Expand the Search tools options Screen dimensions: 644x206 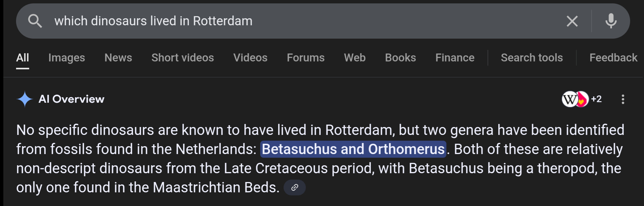pos(532,58)
